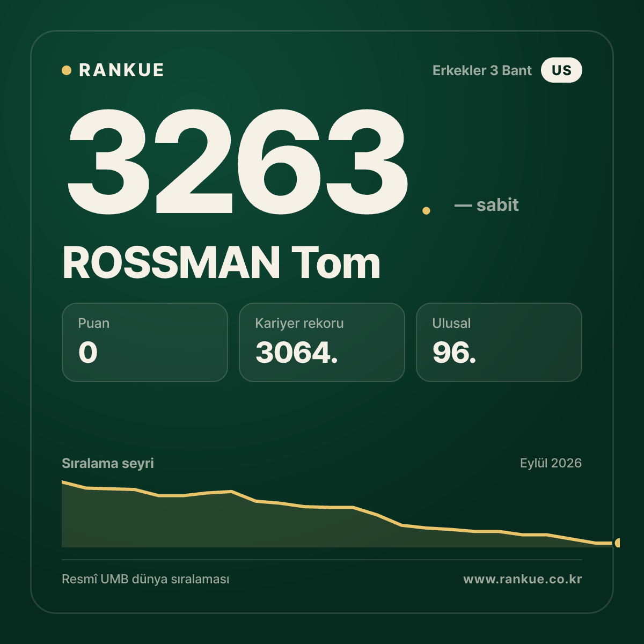
Task: Click Resmî UMB dünya sıralaması text
Action: point(145,580)
